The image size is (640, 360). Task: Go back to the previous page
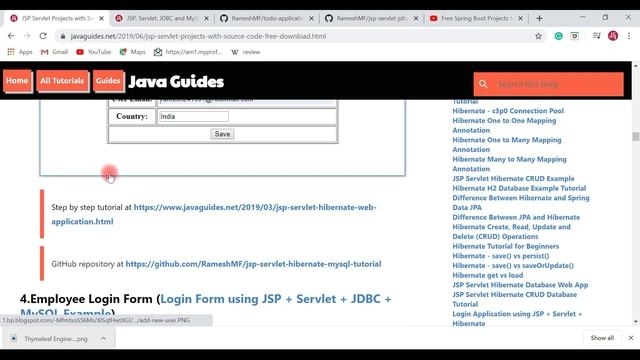(11, 36)
